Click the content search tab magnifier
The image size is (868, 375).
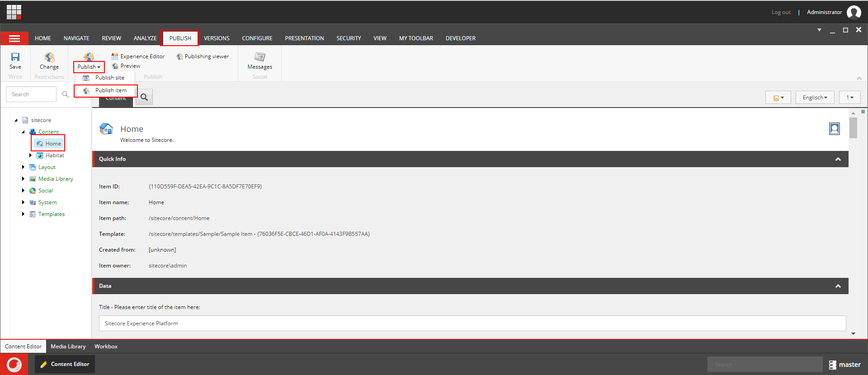[144, 97]
